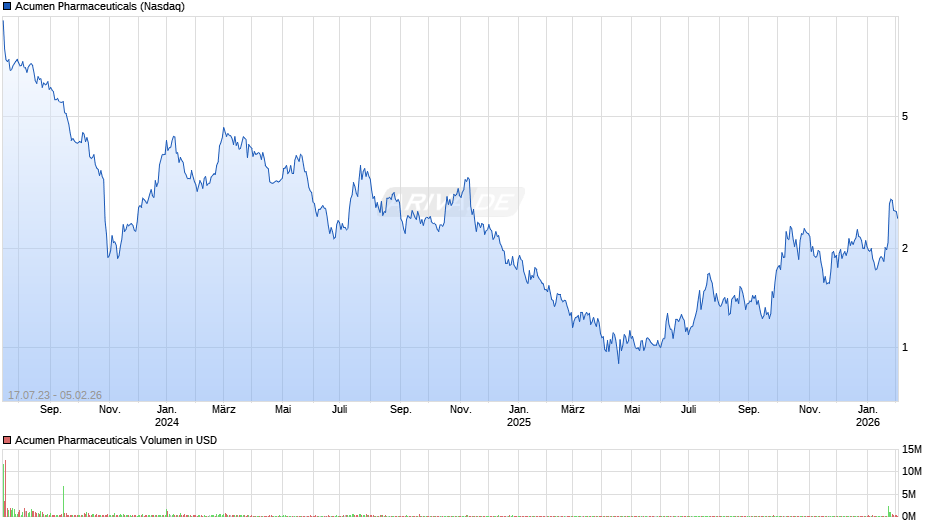Click the price axis label '1'
Image resolution: width=940 pixels, height=526 pixels.
[905, 347]
